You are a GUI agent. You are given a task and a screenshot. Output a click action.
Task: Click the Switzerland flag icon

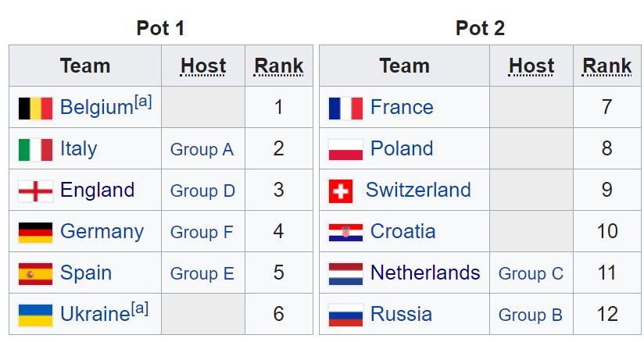pyautogui.click(x=341, y=191)
